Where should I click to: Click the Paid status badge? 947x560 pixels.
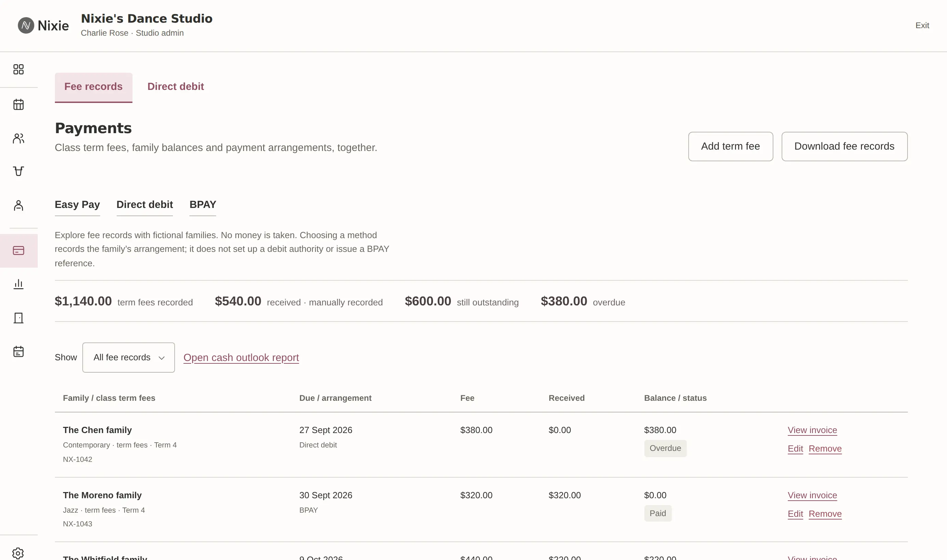[658, 514]
